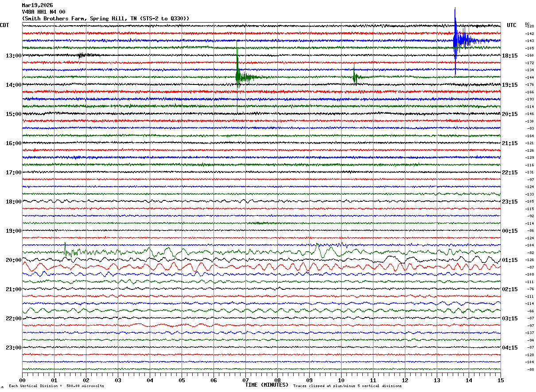Click the small black burst on 13:00 trace

(x=82, y=55)
